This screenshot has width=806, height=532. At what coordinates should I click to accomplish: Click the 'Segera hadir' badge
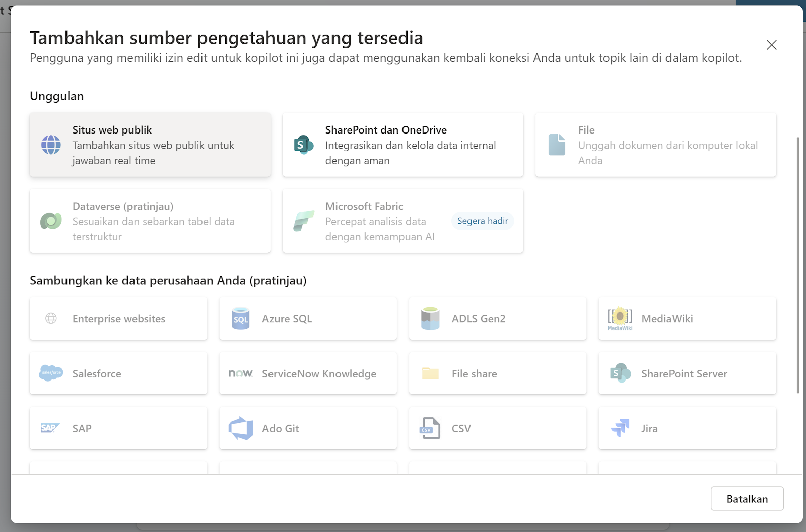pyautogui.click(x=483, y=221)
